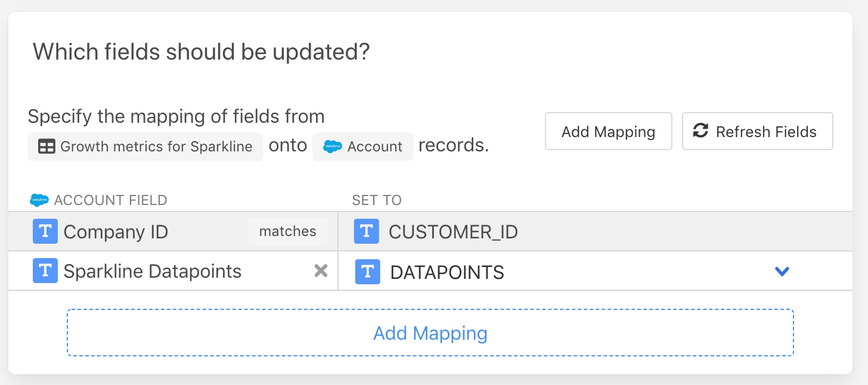Click the Company ID text-type icon
This screenshot has height=385, width=868.
(x=45, y=231)
